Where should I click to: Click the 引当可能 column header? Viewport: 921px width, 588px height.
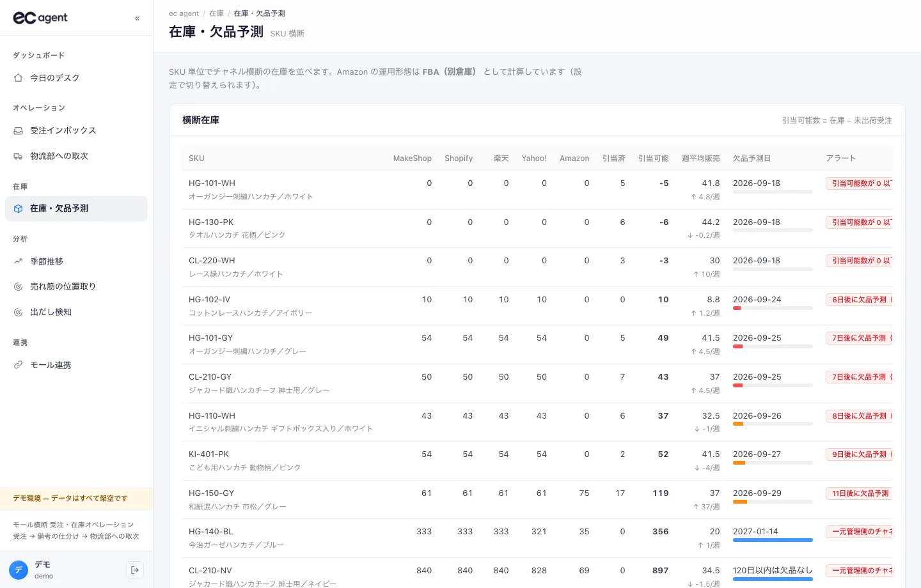click(x=653, y=159)
